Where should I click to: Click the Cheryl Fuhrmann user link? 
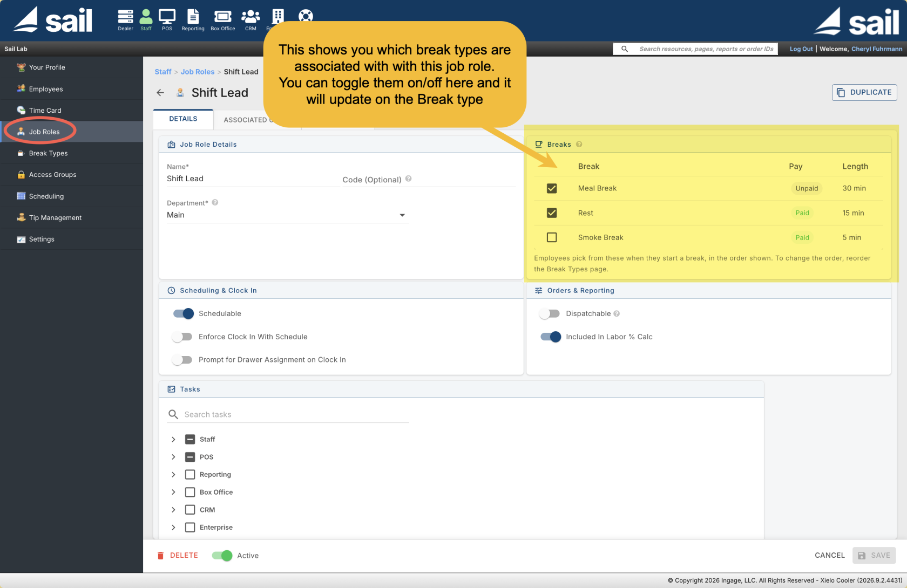tap(877, 49)
